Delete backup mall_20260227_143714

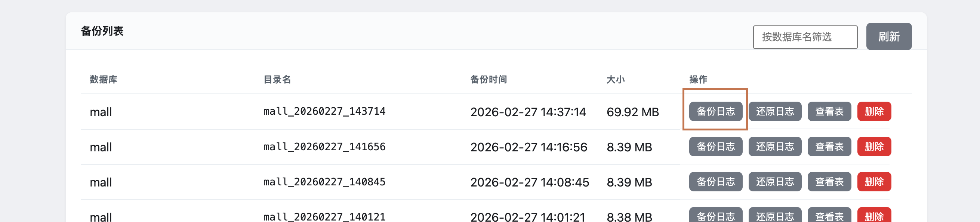tap(874, 111)
